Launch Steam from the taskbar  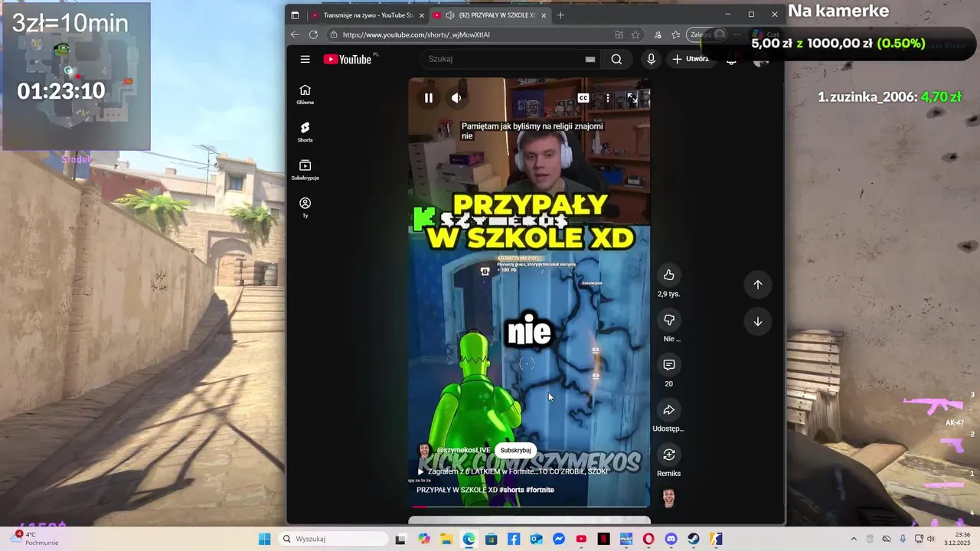click(694, 539)
